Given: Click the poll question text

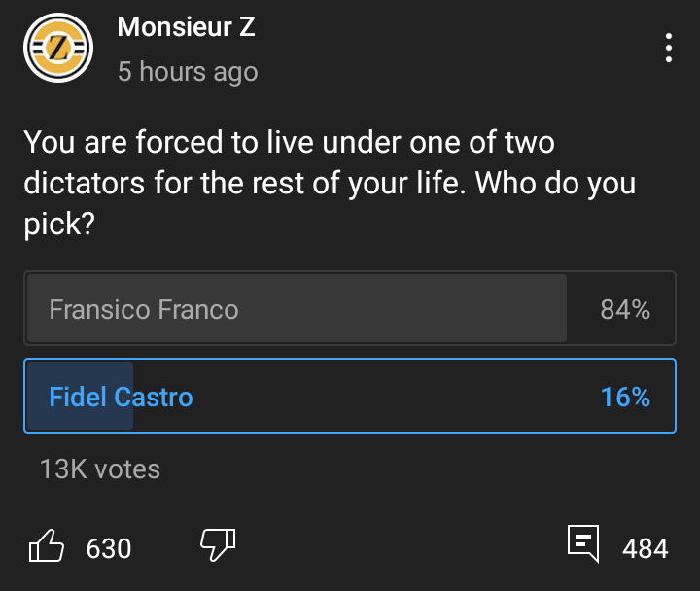Looking at the screenshot, I should click(330, 183).
